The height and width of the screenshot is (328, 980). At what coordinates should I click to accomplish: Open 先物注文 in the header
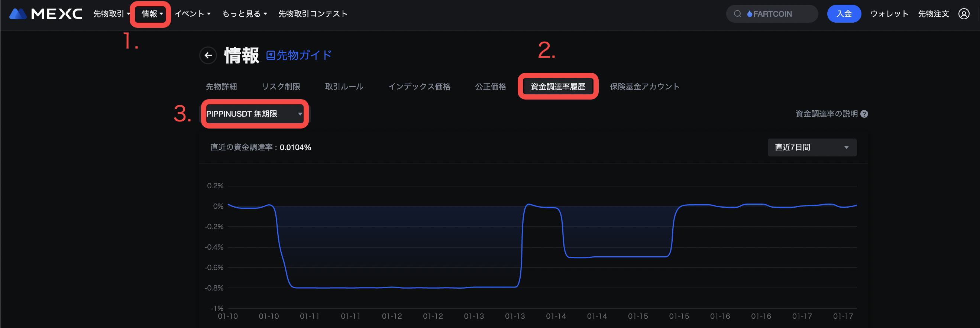[x=933, y=14]
